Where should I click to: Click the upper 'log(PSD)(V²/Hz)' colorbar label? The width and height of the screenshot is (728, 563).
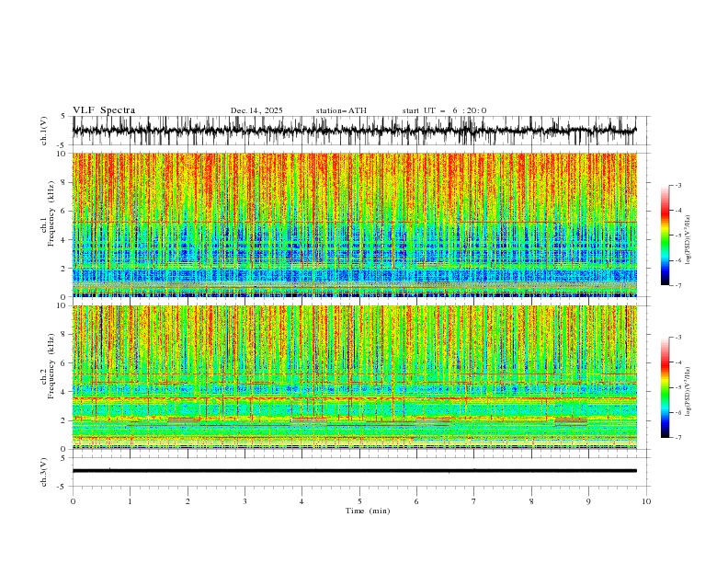[x=688, y=240]
